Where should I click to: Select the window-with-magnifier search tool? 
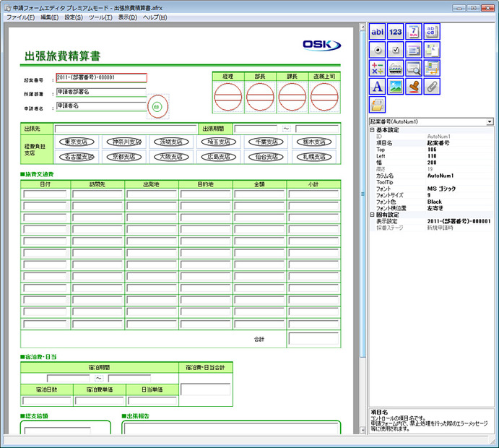pos(414,68)
